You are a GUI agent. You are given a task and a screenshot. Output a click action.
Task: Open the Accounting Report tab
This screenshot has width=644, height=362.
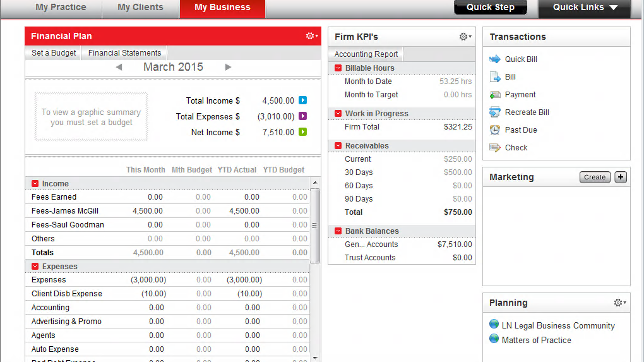point(366,54)
